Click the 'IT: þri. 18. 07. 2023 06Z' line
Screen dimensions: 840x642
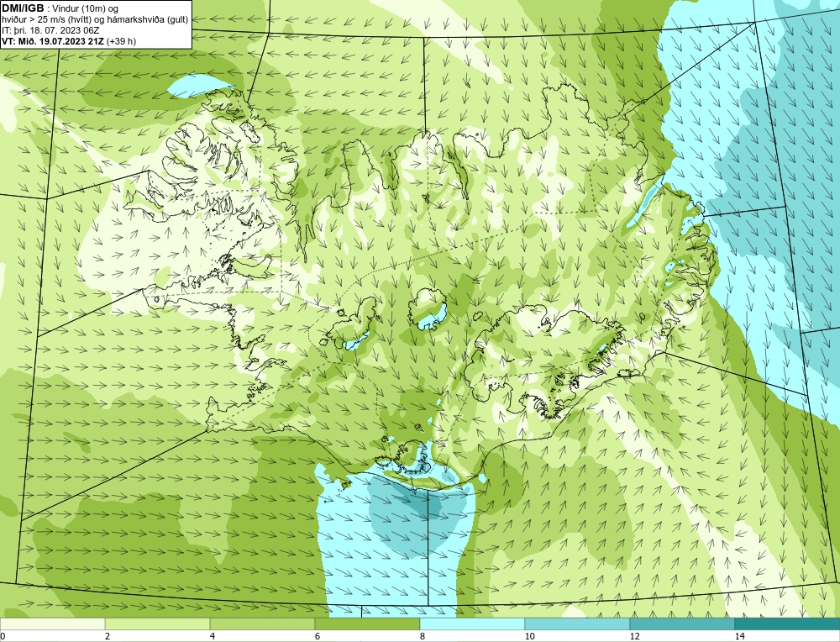[x=50, y=30]
